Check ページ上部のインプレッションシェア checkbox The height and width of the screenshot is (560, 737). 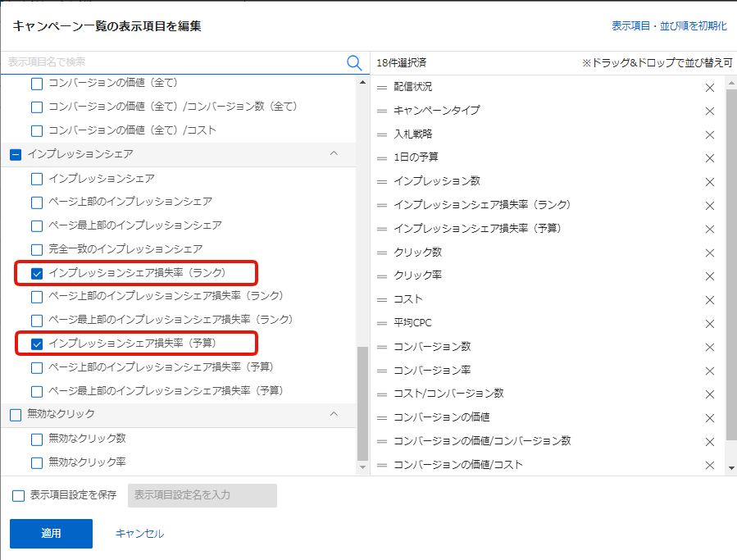point(37,203)
